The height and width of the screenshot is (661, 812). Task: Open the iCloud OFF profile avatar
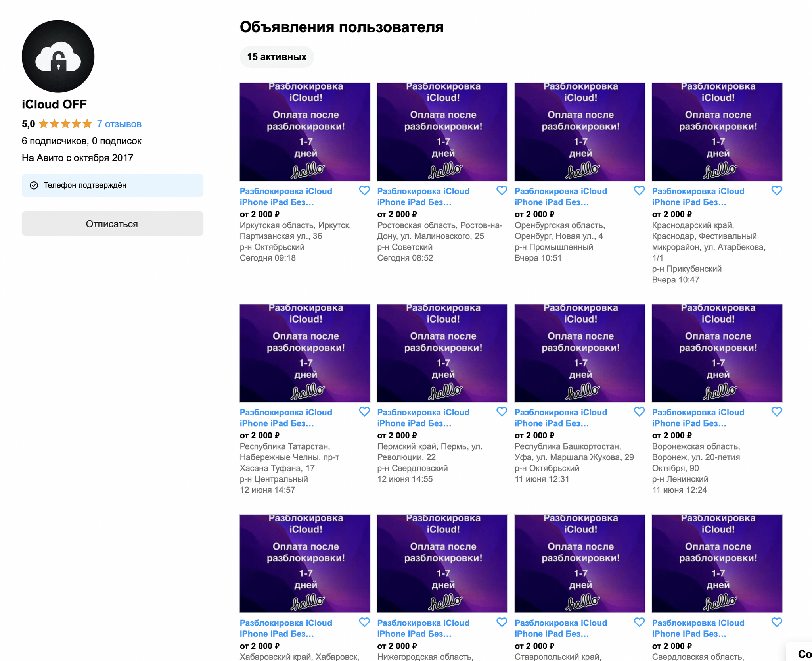tap(58, 56)
